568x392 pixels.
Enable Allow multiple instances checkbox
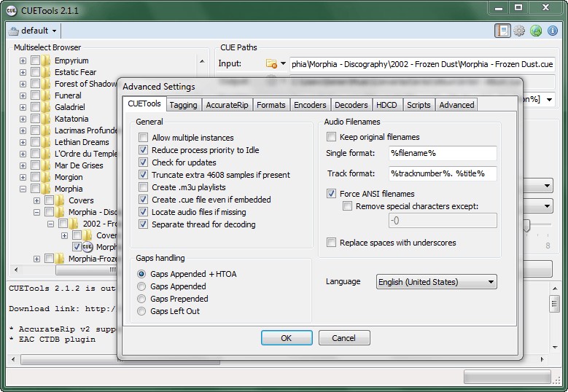click(x=144, y=138)
